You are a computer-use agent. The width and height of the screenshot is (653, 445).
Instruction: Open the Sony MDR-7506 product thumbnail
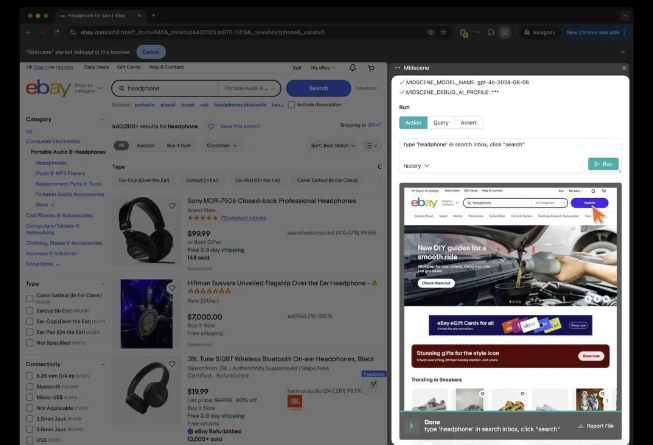146,231
